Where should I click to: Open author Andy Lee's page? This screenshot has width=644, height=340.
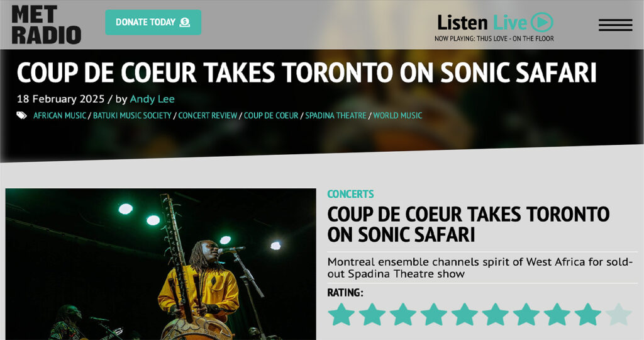coord(152,99)
